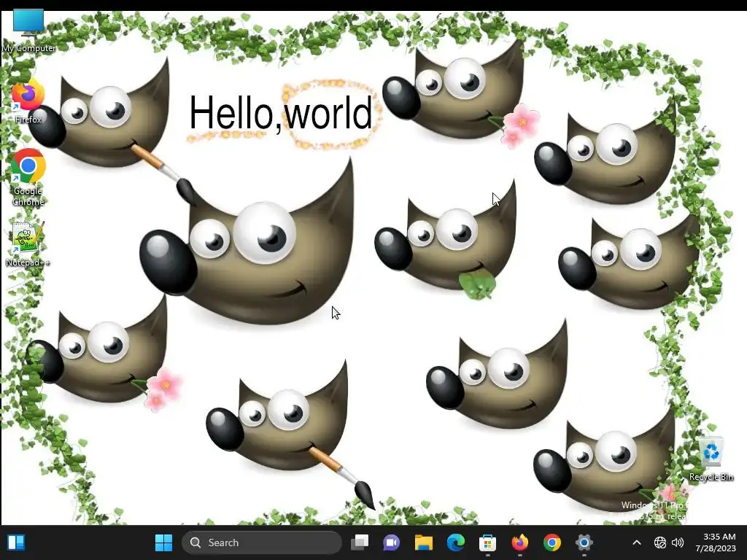Launch Microsoft Edge from the taskbar

click(x=455, y=542)
